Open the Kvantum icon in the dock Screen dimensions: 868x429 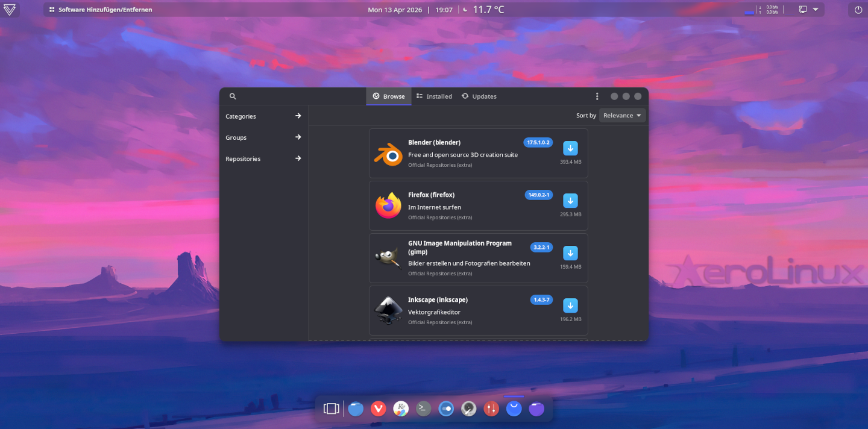pos(401,409)
